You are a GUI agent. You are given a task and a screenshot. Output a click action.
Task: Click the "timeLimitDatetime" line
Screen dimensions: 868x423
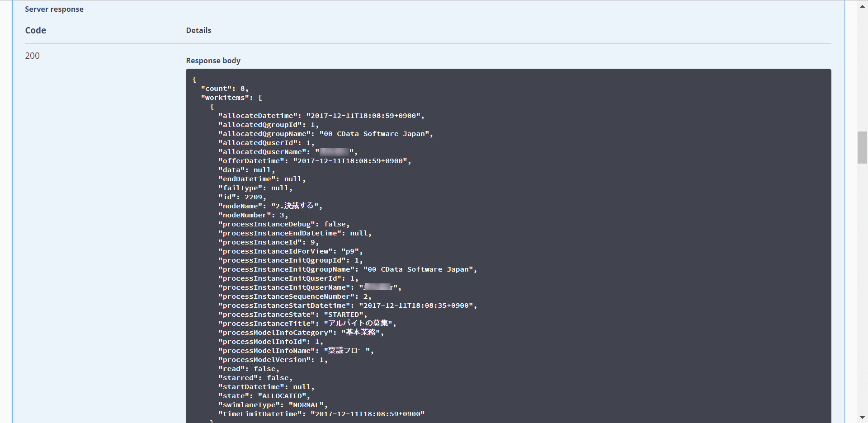tap(321, 414)
